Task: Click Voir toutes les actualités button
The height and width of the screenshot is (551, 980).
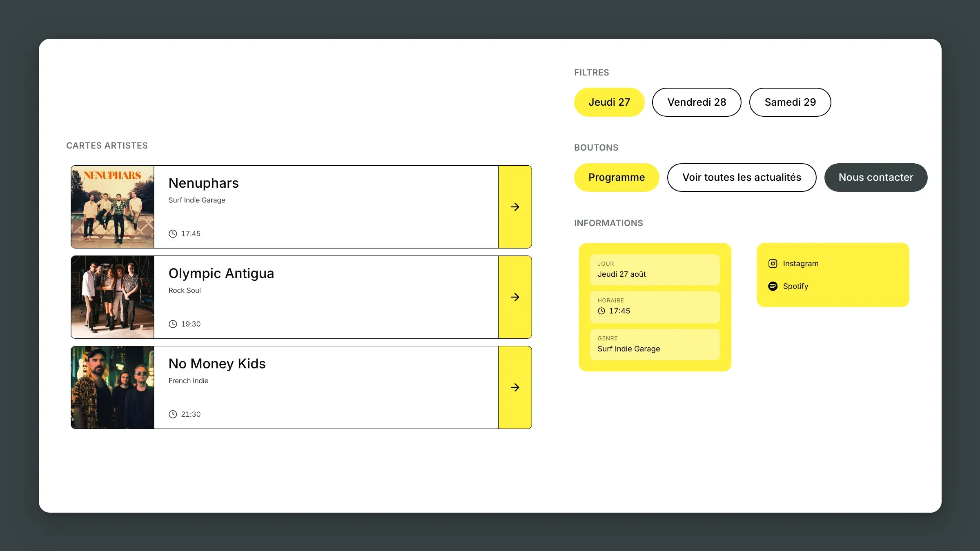Action: click(742, 178)
